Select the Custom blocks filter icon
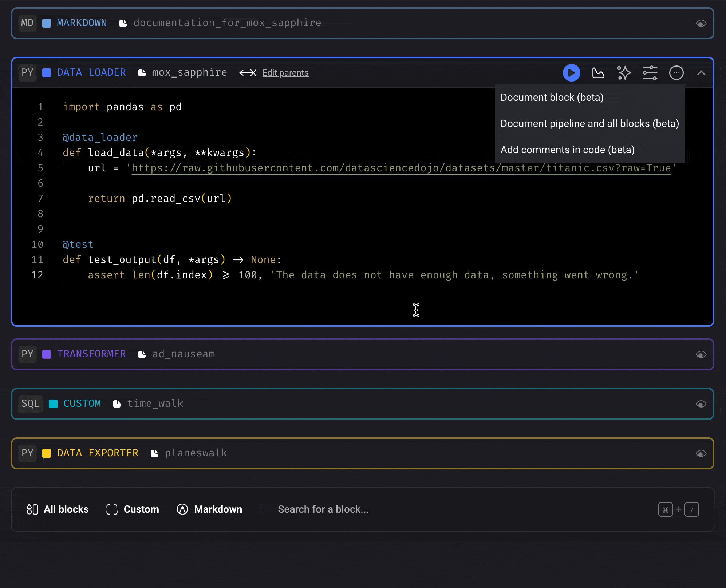The image size is (726, 588). [x=111, y=509]
